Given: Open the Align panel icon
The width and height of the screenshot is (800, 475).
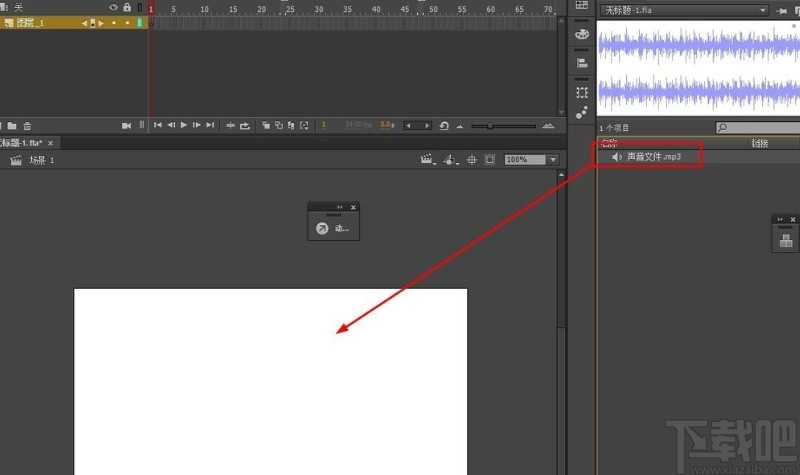Looking at the screenshot, I should click(x=582, y=63).
